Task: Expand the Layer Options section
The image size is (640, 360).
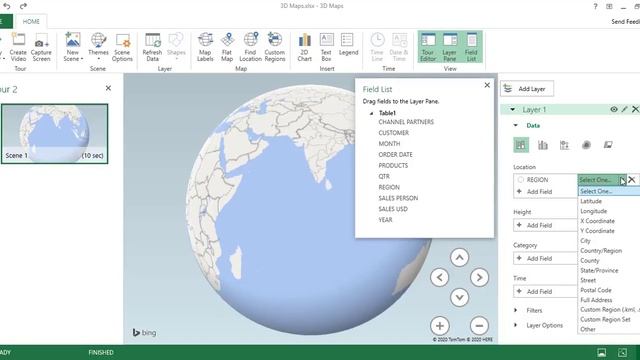Action: (516, 325)
